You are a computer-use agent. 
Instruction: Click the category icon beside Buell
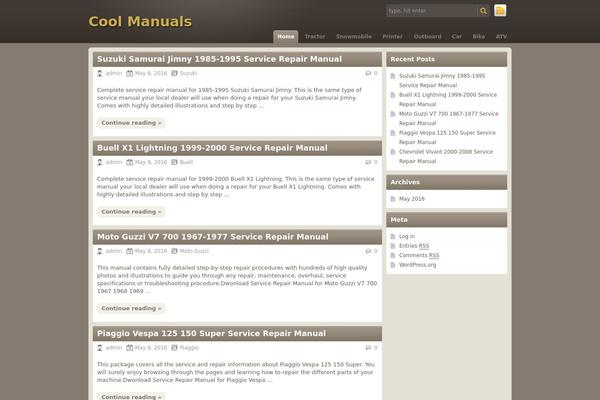click(x=174, y=162)
